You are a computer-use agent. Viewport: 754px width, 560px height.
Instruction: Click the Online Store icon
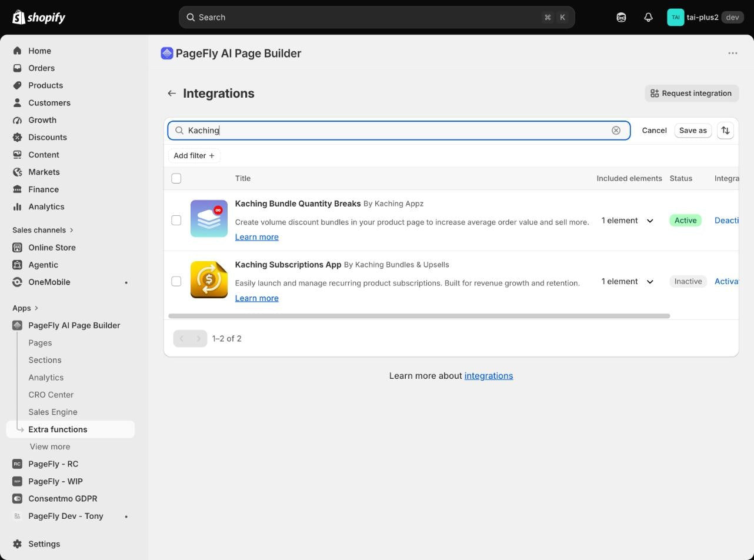17,248
